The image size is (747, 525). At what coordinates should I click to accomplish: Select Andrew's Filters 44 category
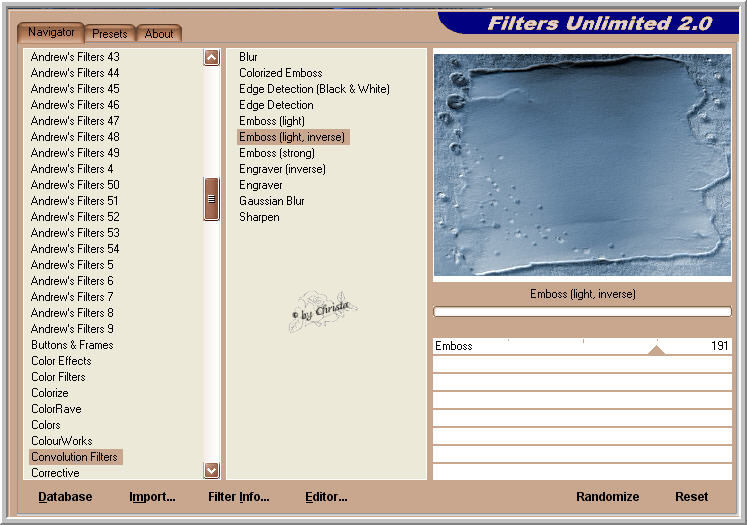pos(75,73)
